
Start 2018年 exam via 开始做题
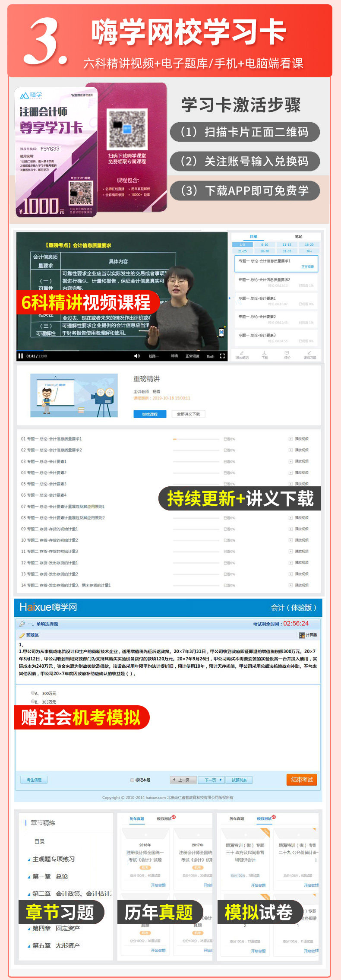tap(158, 885)
